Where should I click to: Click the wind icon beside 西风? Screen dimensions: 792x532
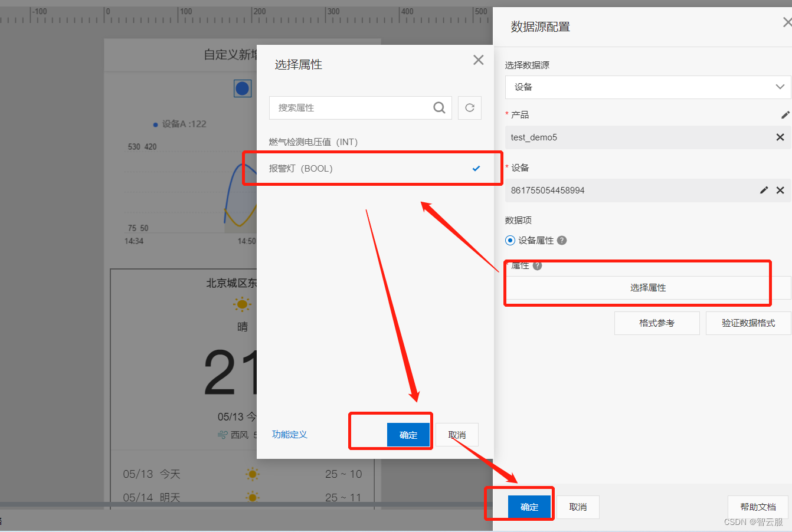[222, 435]
